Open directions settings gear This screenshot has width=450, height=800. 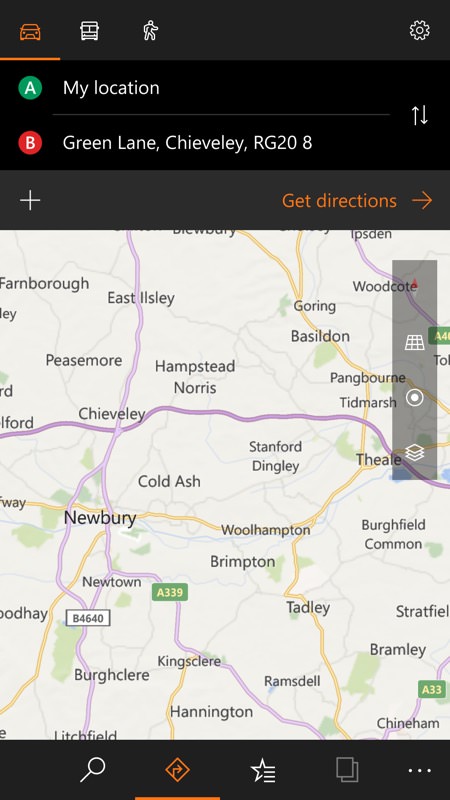click(x=419, y=31)
